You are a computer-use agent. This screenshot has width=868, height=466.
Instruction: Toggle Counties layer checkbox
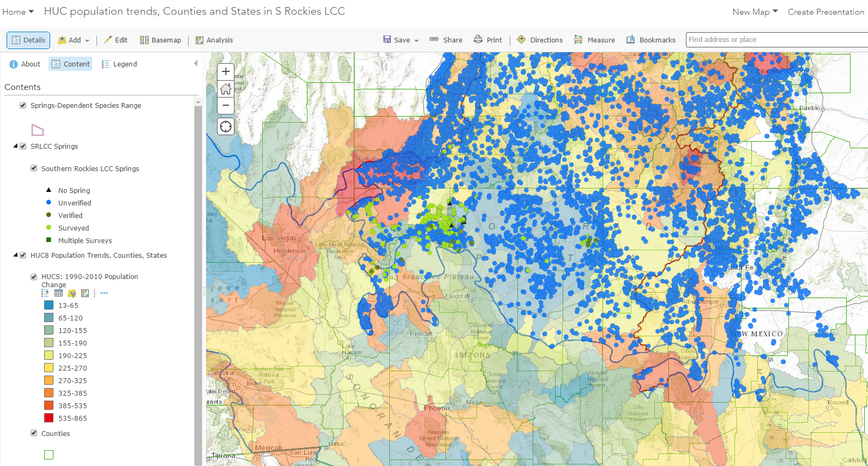(x=34, y=433)
